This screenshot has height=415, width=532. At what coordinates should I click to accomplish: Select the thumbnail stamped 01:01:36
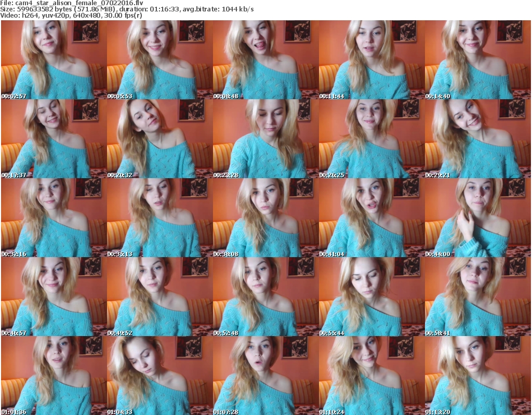[x=54, y=376]
